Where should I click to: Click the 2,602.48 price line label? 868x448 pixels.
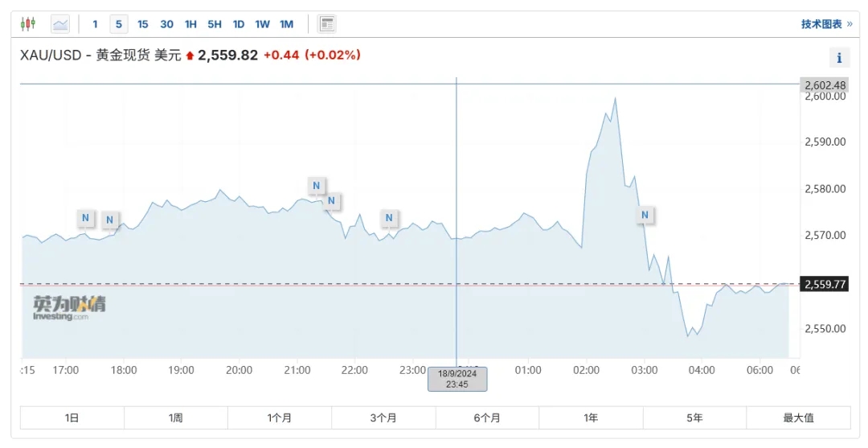click(x=825, y=85)
